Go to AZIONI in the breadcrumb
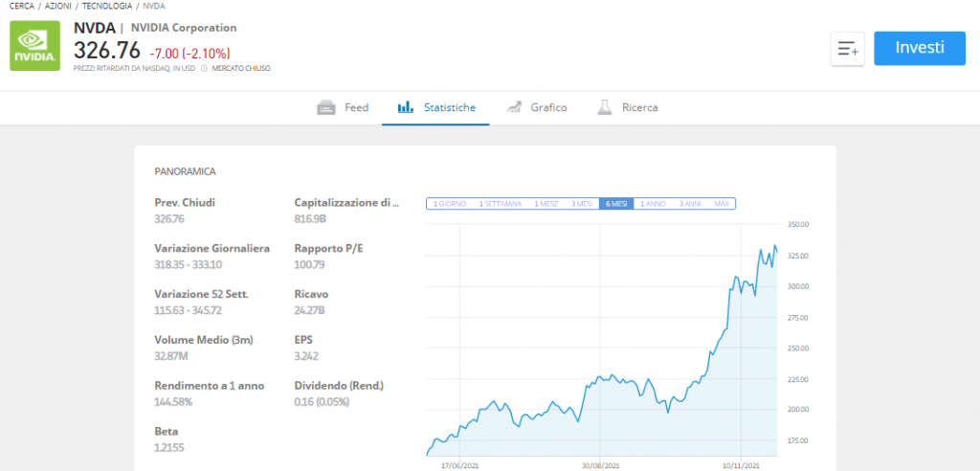The width and height of the screenshot is (980, 471). click(x=58, y=6)
